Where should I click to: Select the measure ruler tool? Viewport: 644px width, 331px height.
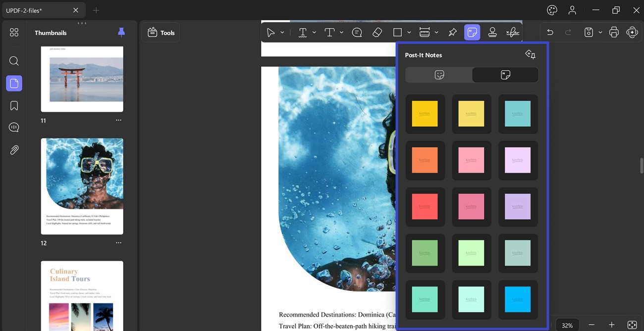(x=425, y=33)
